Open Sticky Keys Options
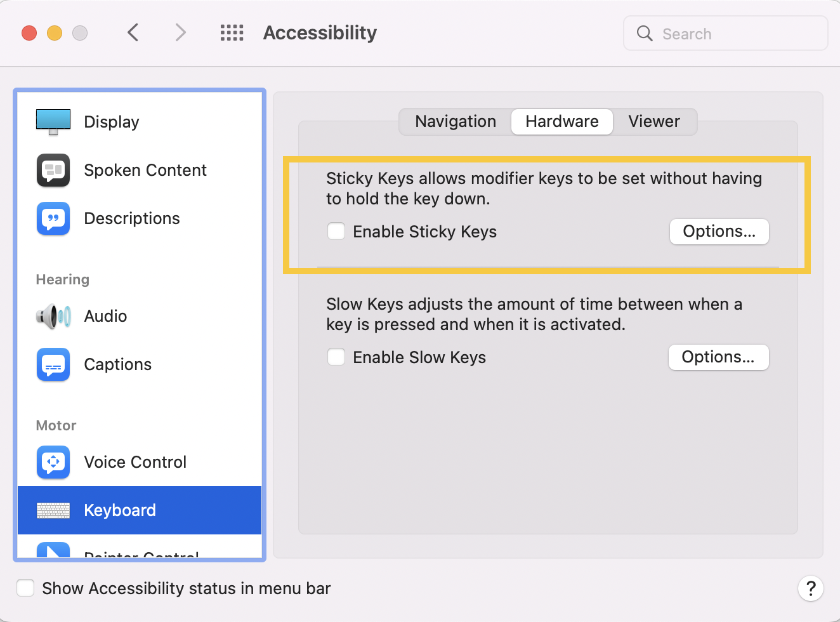The width and height of the screenshot is (840, 622). [x=719, y=231]
